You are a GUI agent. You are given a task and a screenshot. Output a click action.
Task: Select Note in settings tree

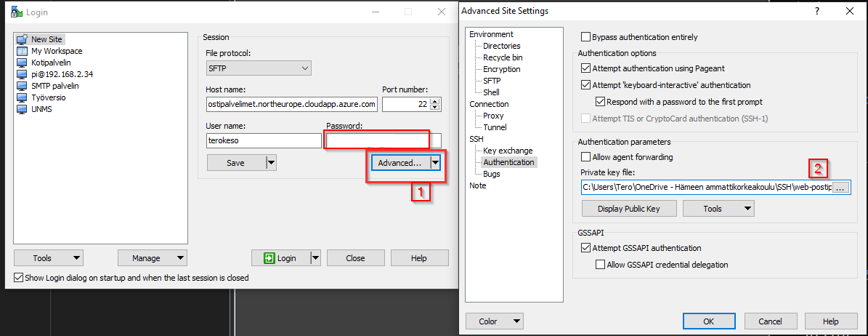(x=477, y=185)
